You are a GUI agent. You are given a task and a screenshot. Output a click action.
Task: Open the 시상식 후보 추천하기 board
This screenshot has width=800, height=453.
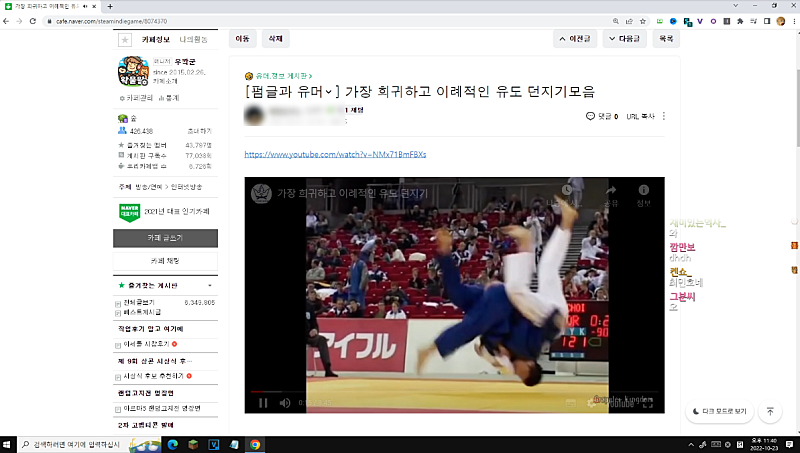[154, 376]
